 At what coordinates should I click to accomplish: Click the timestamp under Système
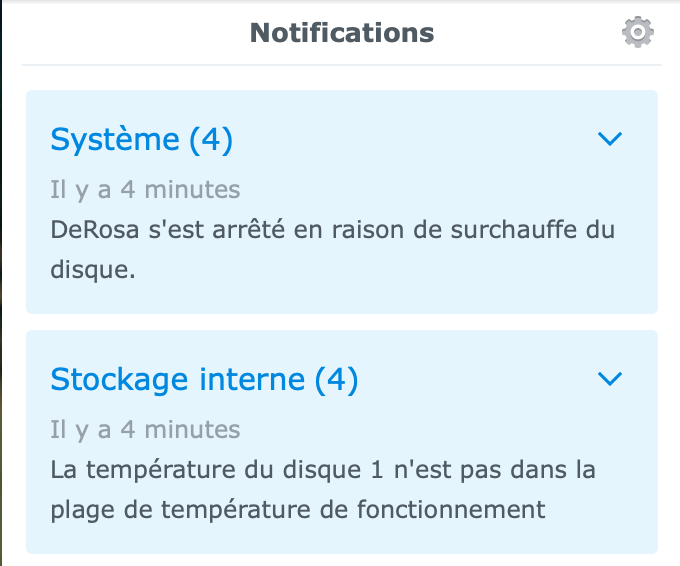(x=145, y=189)
